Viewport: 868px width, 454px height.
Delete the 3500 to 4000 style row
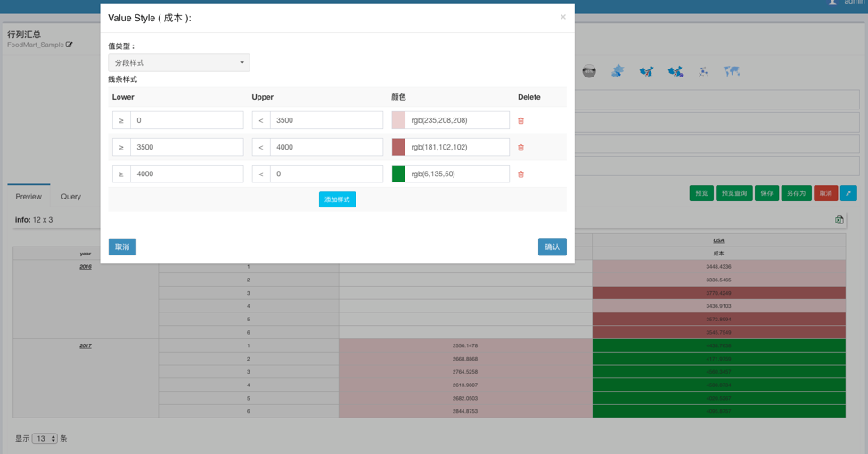coord(520,148)
